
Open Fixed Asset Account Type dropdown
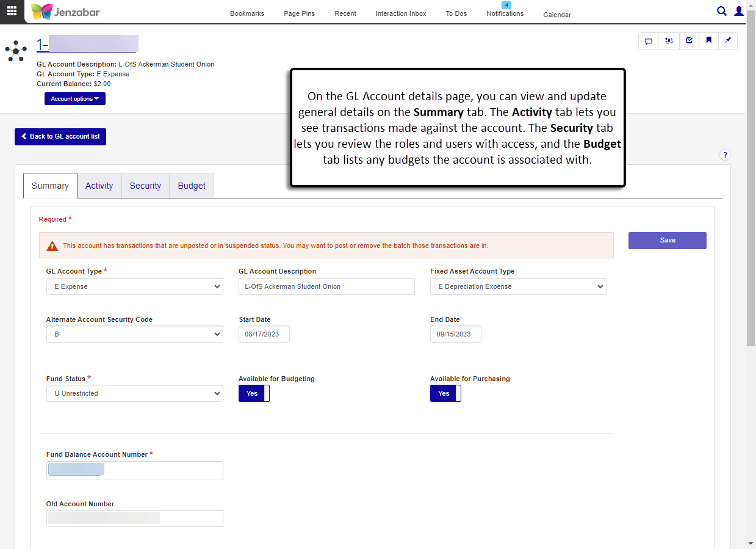518,286
